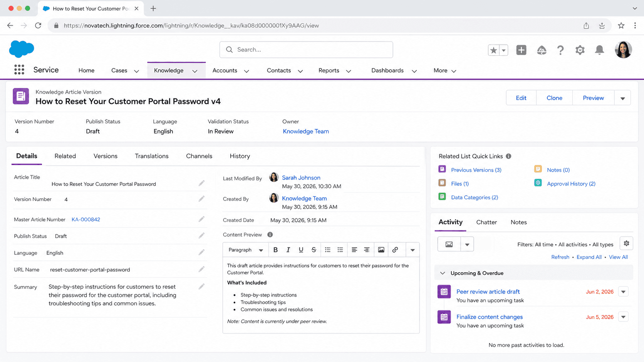Open the Chatter tab

(x=486, y=222)
